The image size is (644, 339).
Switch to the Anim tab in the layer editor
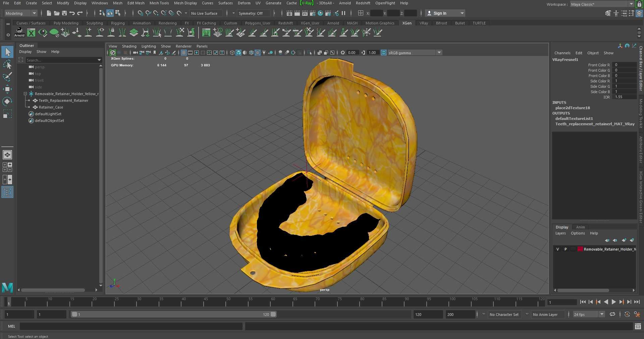[x=580, y=227]
